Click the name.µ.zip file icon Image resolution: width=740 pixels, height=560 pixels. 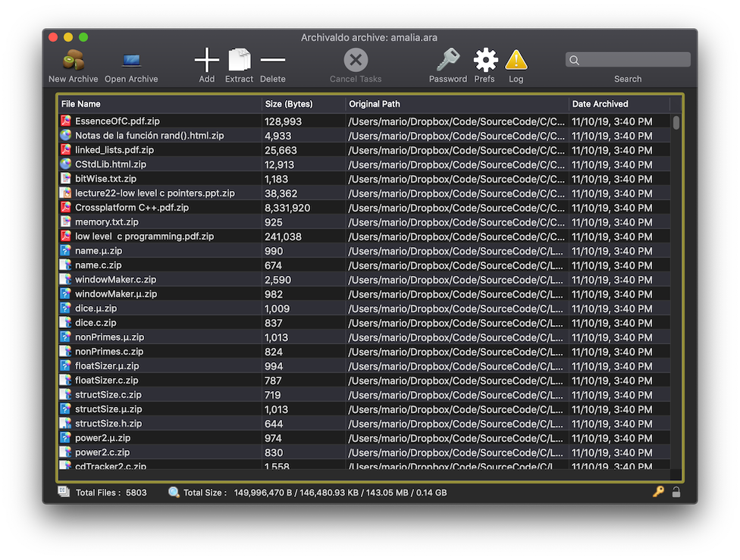tap(66, 251)
